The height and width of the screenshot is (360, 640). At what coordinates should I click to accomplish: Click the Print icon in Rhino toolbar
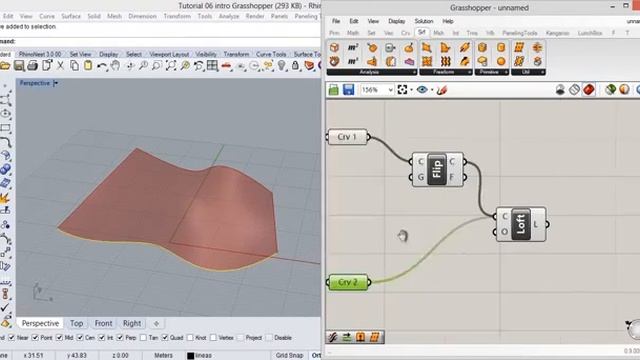click(x=33, y=65)
